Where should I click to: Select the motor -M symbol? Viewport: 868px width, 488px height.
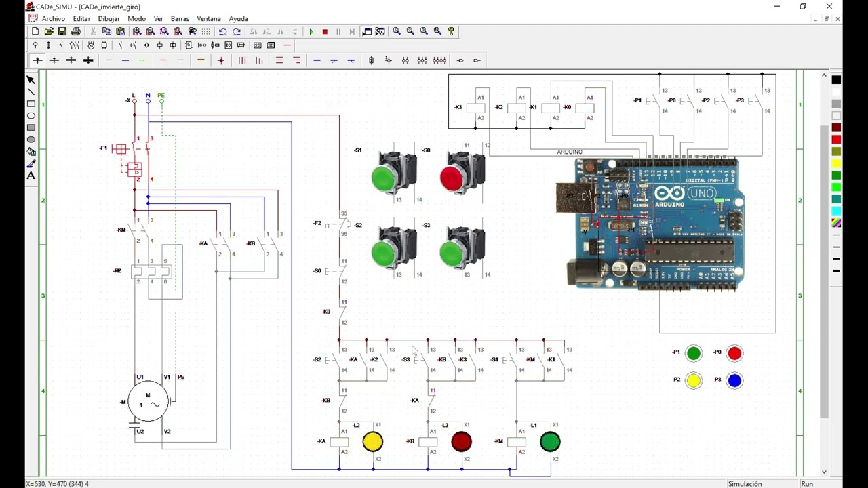pos(148,401)
